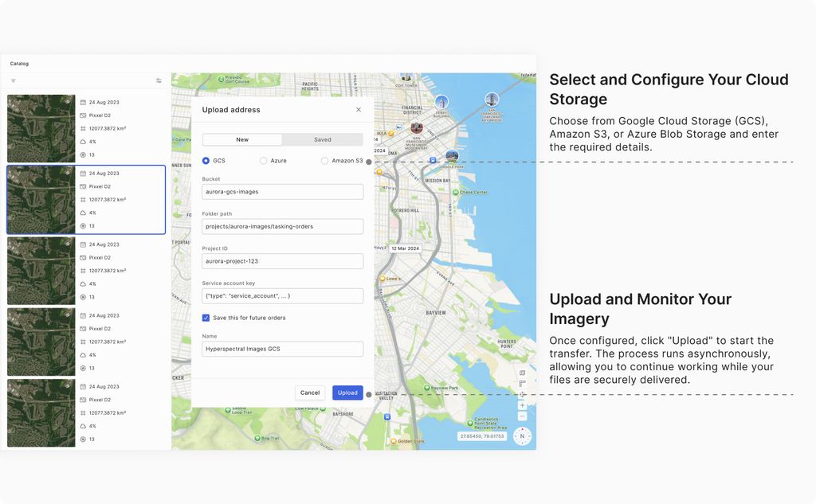The image size is (816, 504).
Task: Click the Oracle Park landmark icon
Action: [x=452, y=155]
